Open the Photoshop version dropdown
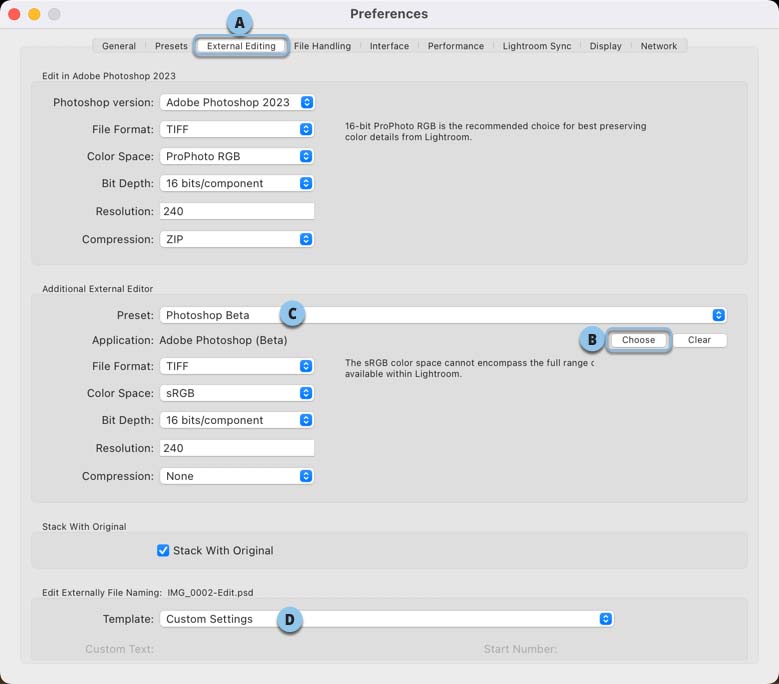Viewport: 779px width, 684px height. (237, 102)
